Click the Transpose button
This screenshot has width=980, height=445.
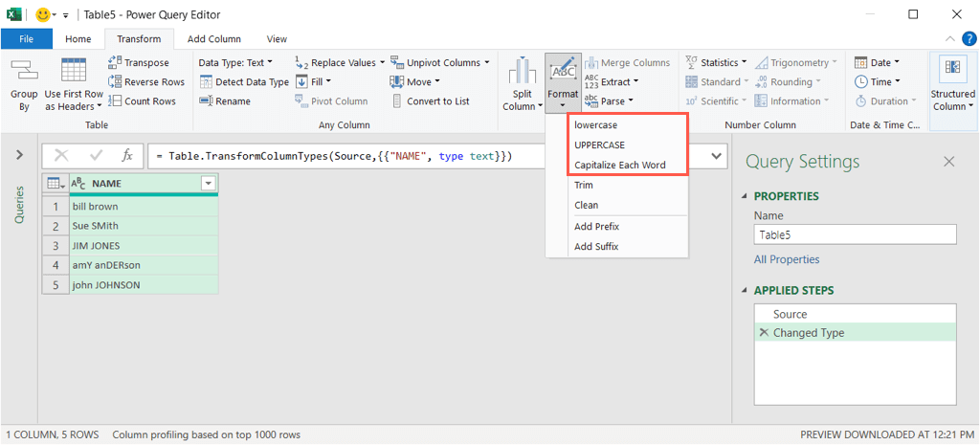139,62
